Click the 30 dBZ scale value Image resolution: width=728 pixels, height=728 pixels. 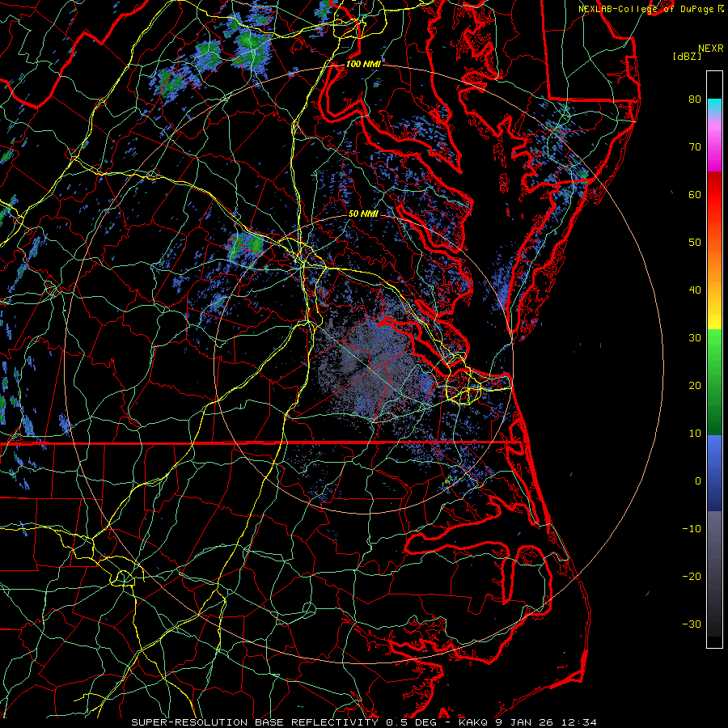tap(695, 337)
